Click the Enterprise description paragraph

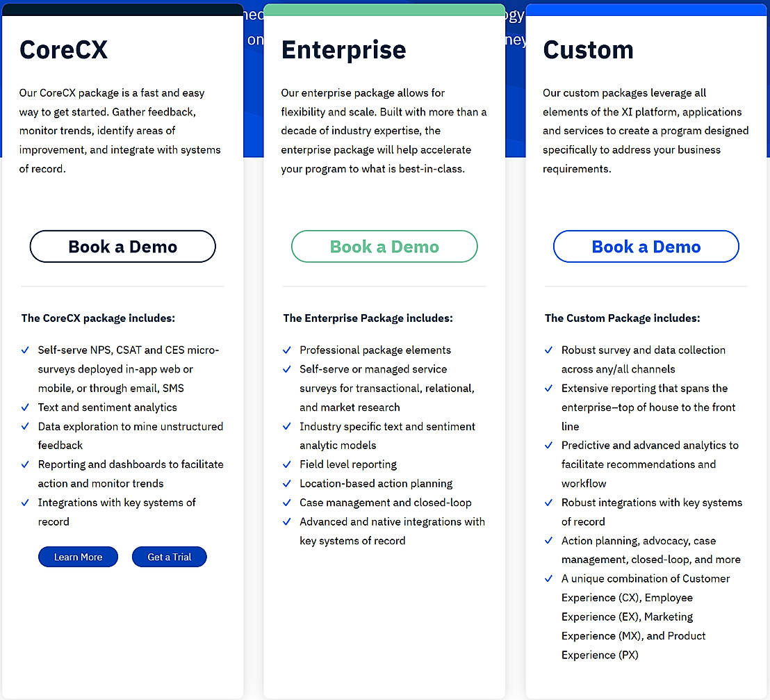point(384,131)
